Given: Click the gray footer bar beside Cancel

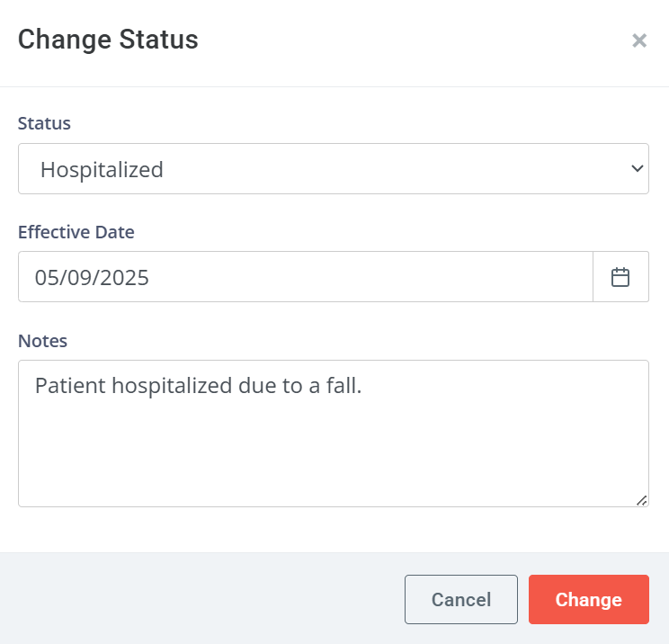Looking at the screenshot, I should click(201, 599).
